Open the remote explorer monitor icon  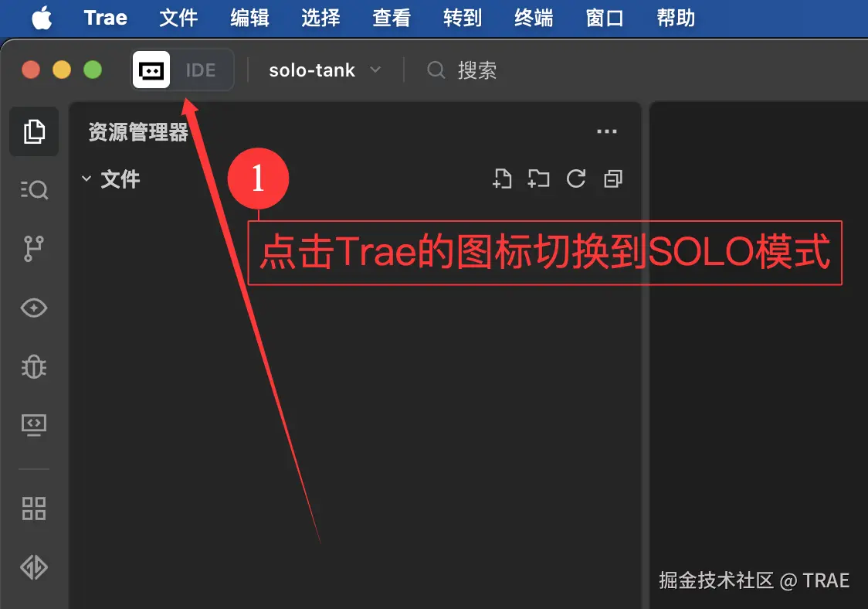click(x=34, y=425)
